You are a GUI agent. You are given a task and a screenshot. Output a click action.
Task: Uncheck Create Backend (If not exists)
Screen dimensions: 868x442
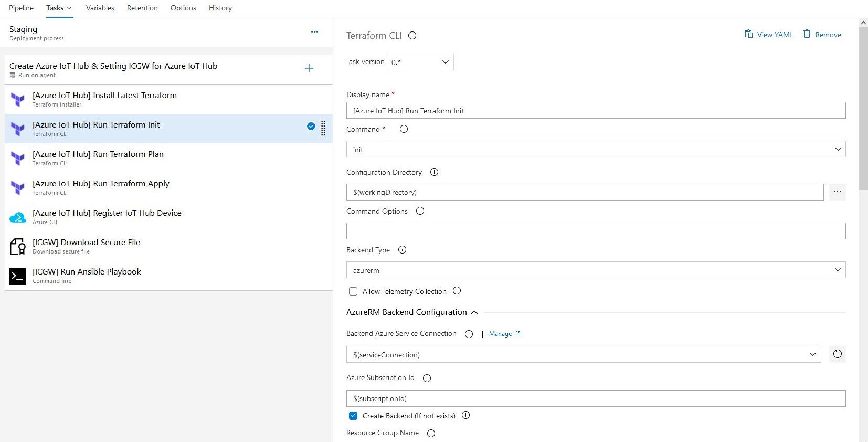coord(353,416)
